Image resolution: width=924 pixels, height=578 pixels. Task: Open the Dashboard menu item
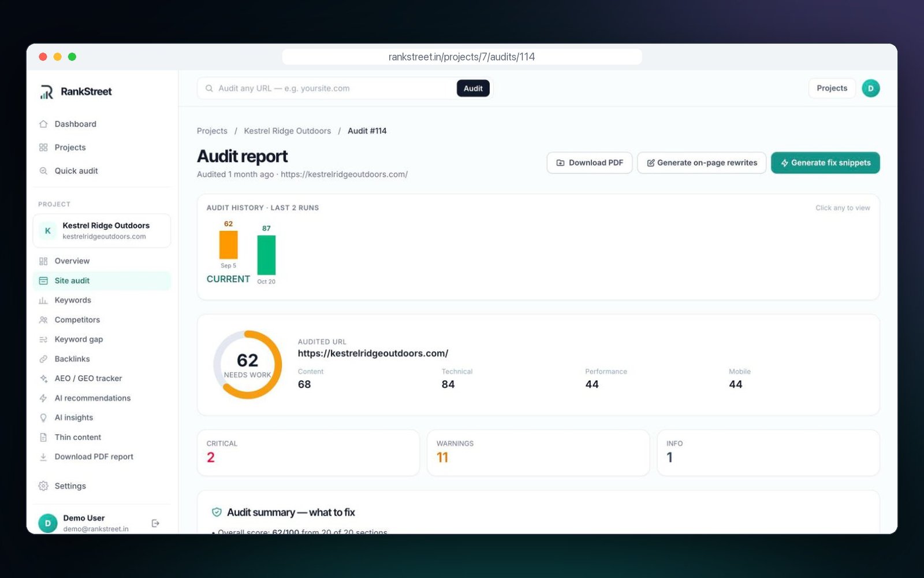pos(102,124)
